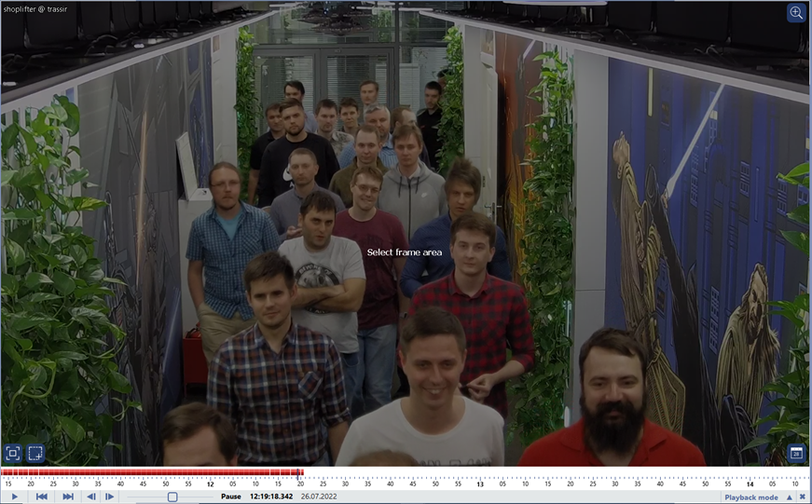Close the playback panel with X
The image size is (812, 504).
(x=802, y=497)
